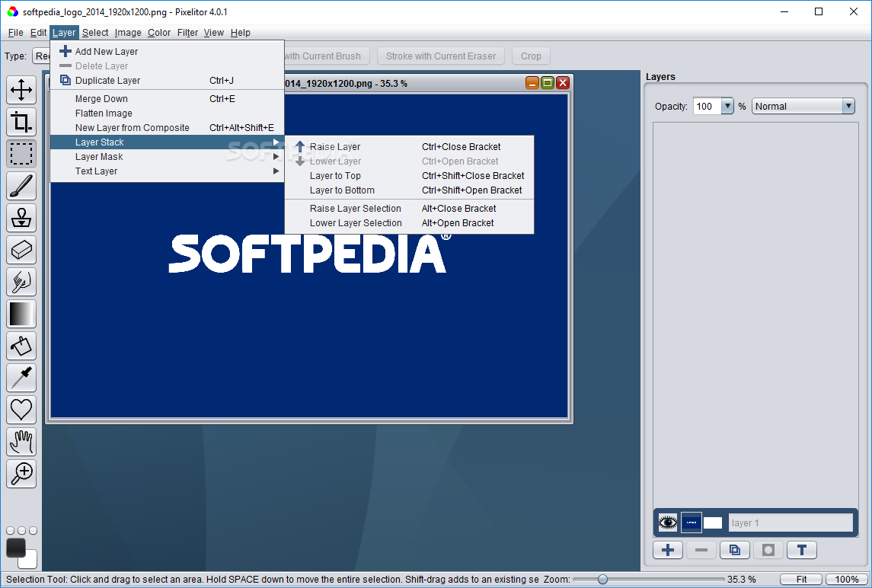Click the Fit zoom button
This screenshot has width=872, height=588.
pyautogui.click(x=802, y=579)
